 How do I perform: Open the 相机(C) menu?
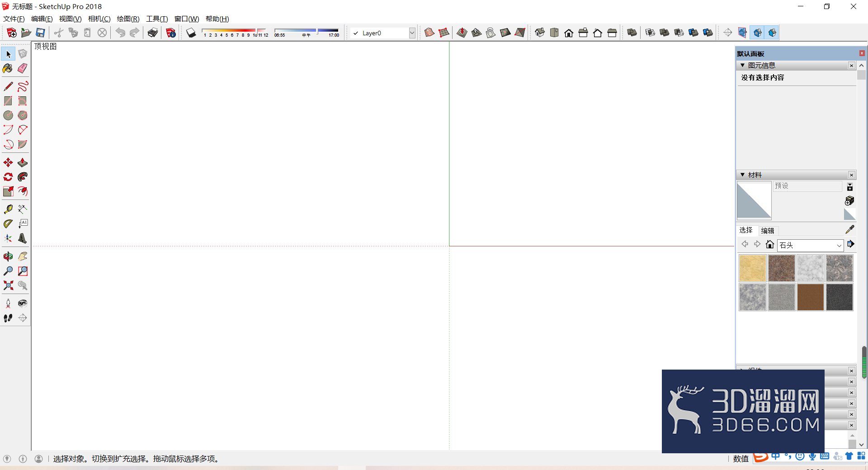coord(99,19)
